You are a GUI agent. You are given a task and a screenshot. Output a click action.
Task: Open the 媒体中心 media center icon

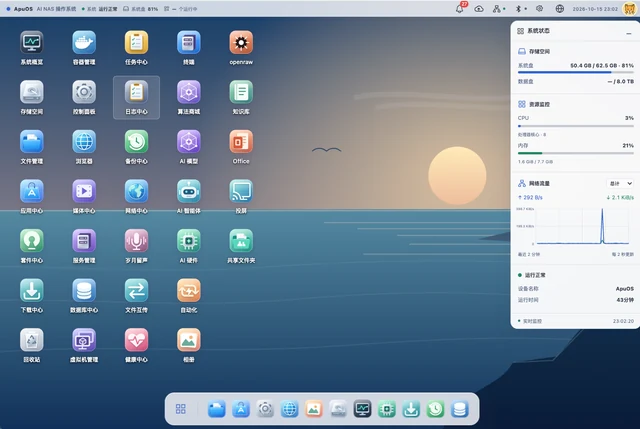(84, 191)
